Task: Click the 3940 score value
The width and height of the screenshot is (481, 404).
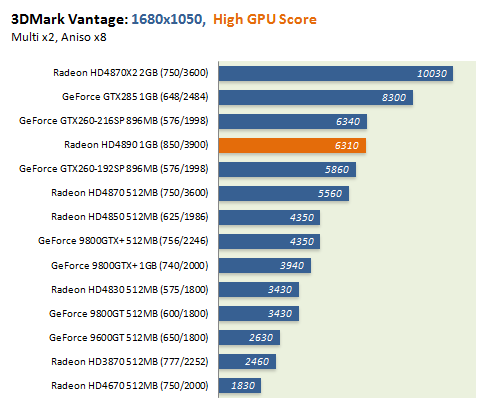Action: (292, 266)
